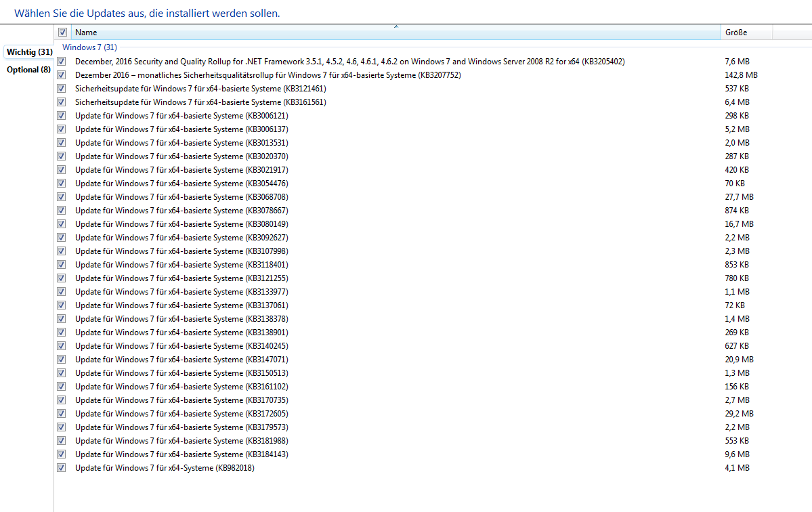Image resolution: width=812 pixels, height=512 pixels.
Task: Select update entry KB3184143
Action: pyautogui.click(x=181, y=454)
